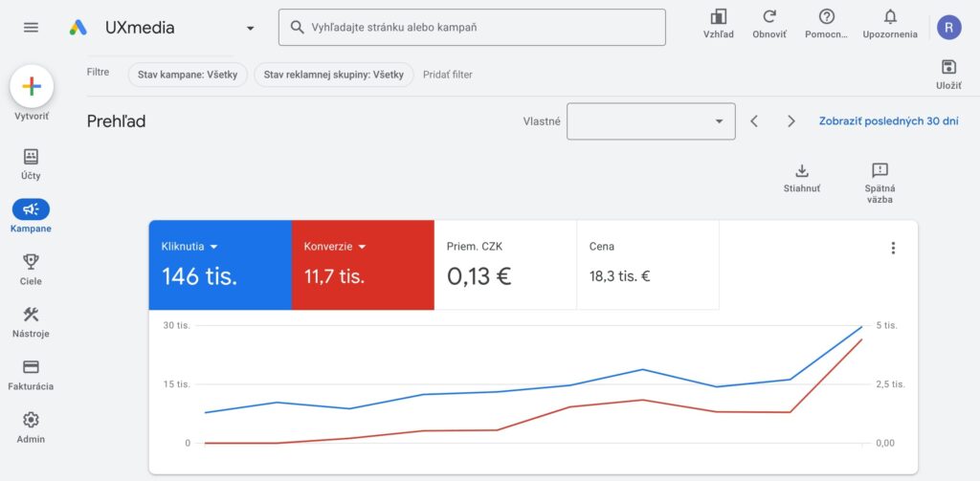Expand the UXmedia account dropdown arrow
The image size is (980, 481).
click(250, 28)
